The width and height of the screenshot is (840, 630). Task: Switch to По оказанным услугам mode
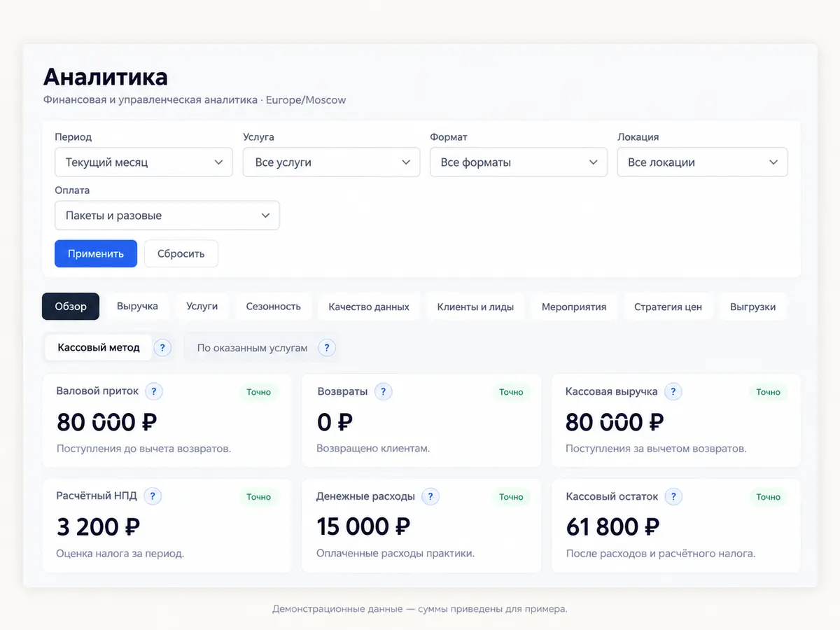tap(252, 348)
